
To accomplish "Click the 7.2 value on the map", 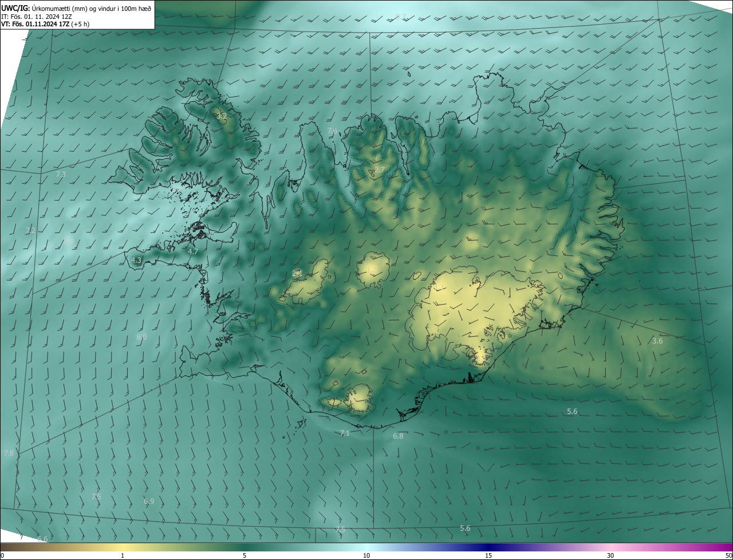I will coord(30,230).
